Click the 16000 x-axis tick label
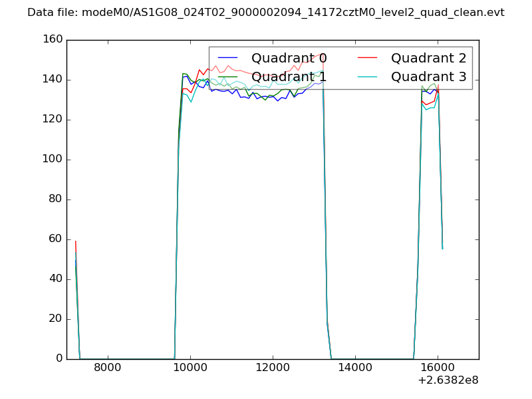Image resolution: width=532 pixels, height=399 pixels. coord(438,366)
